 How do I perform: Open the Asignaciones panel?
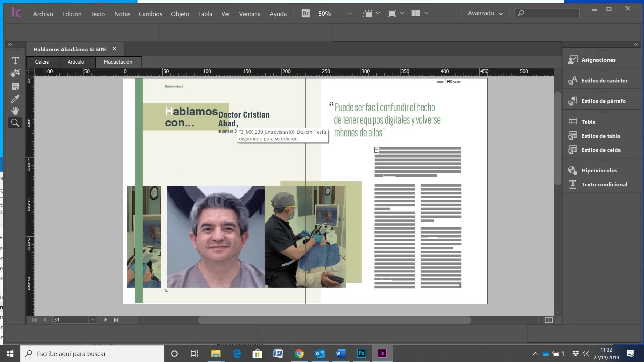pyautogui.click(x=598, y=60)
